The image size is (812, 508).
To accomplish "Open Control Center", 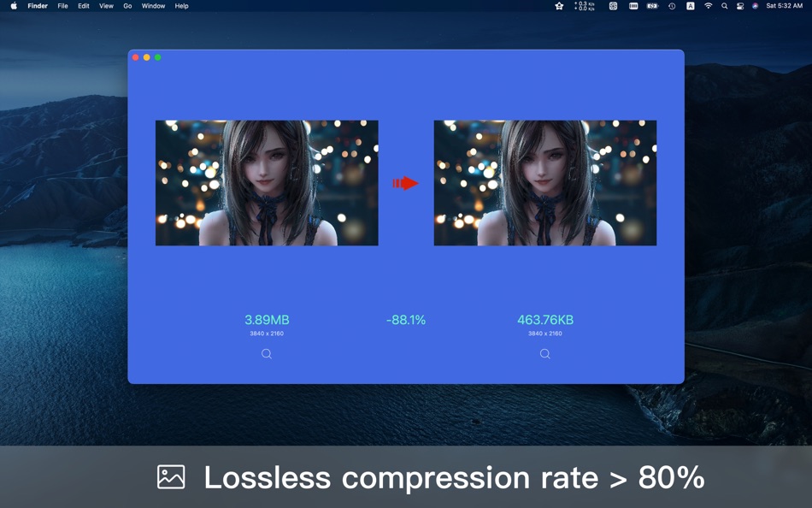I will [740, 6].
